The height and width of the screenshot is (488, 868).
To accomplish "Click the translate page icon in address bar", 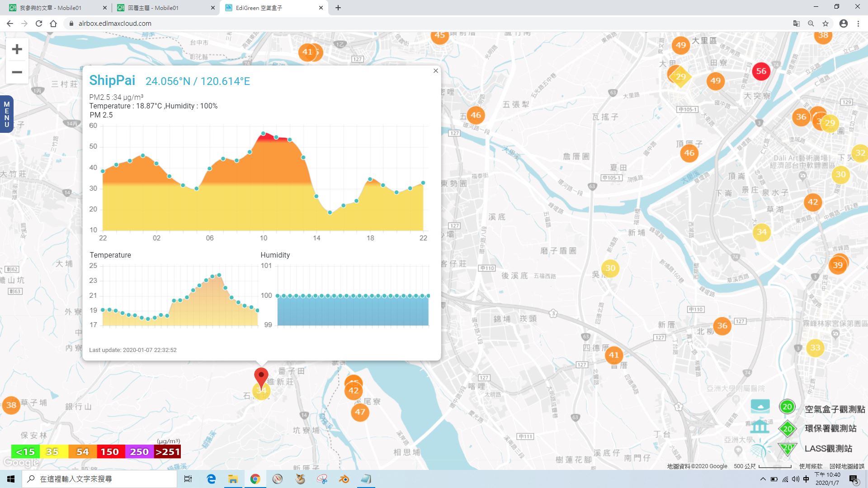I will tap(797, 23).
